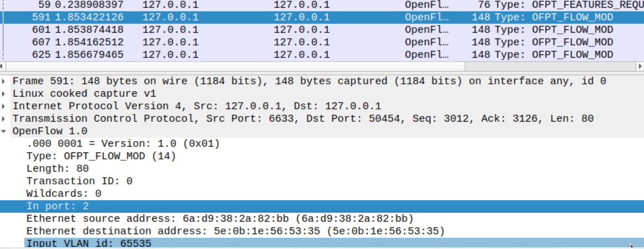Expand Internet Protocol Version 4 section
644x249 pixels.
point(5,106)
